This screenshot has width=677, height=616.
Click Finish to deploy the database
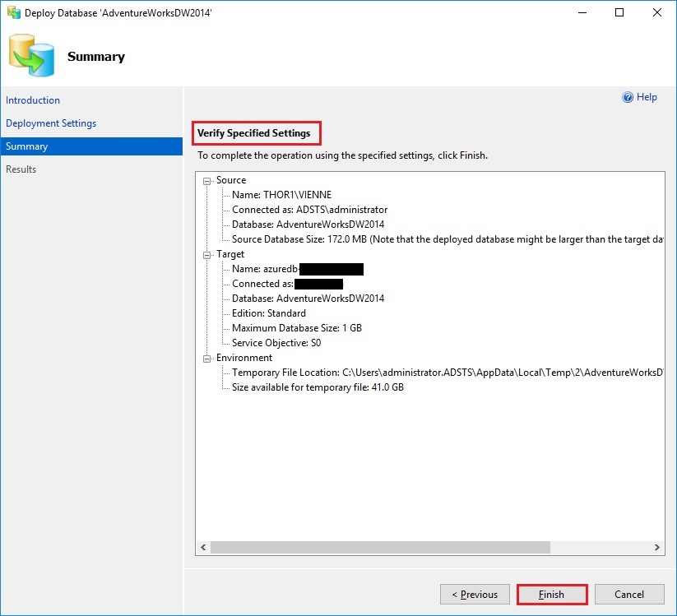(x=552, y=595)
